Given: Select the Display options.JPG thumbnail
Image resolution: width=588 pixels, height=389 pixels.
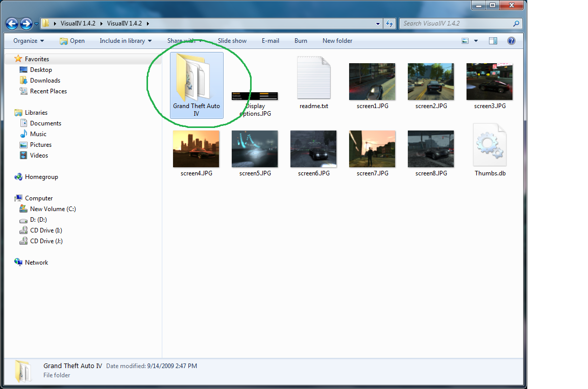Looking at the screenshot, I should (255, 96).
